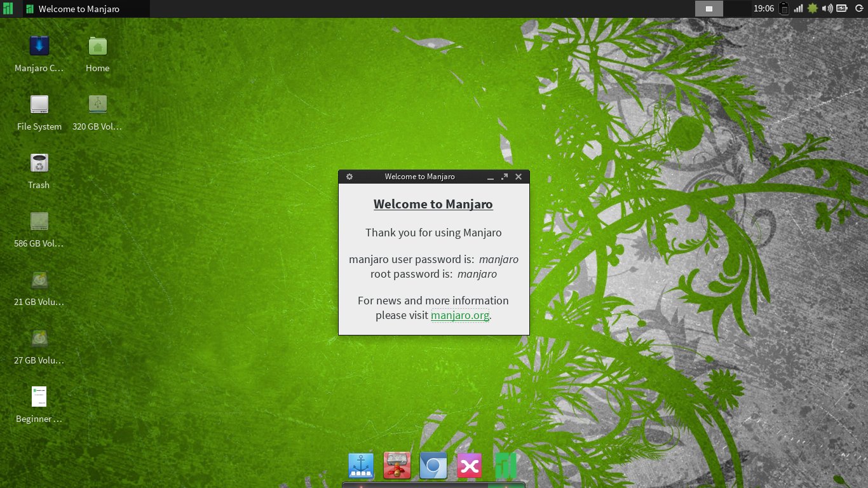
Task: Open the gear window menu in the title bar
Action: pos(349,177)
